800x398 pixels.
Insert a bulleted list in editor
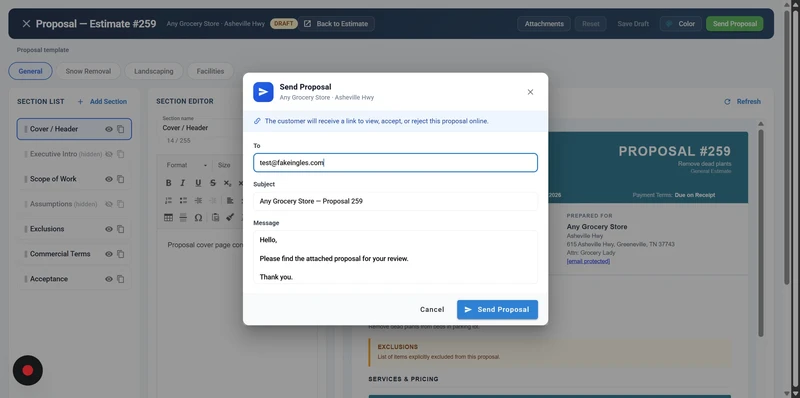click(183, 201)
